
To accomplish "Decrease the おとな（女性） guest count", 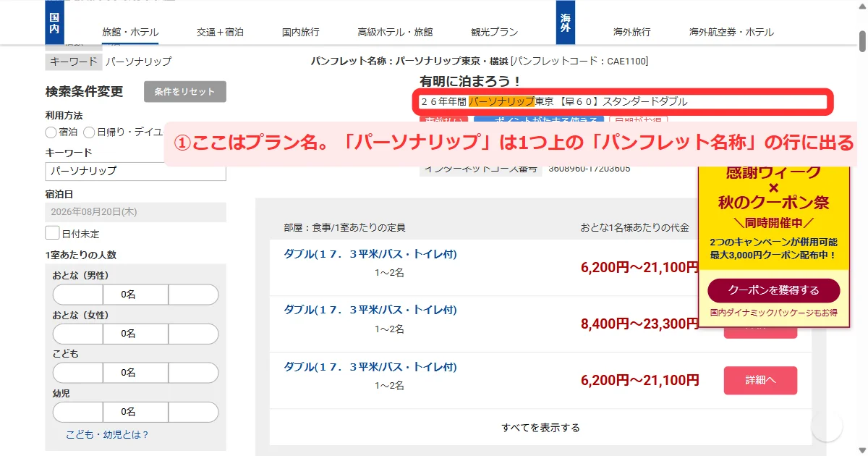I will click(78, 334).
